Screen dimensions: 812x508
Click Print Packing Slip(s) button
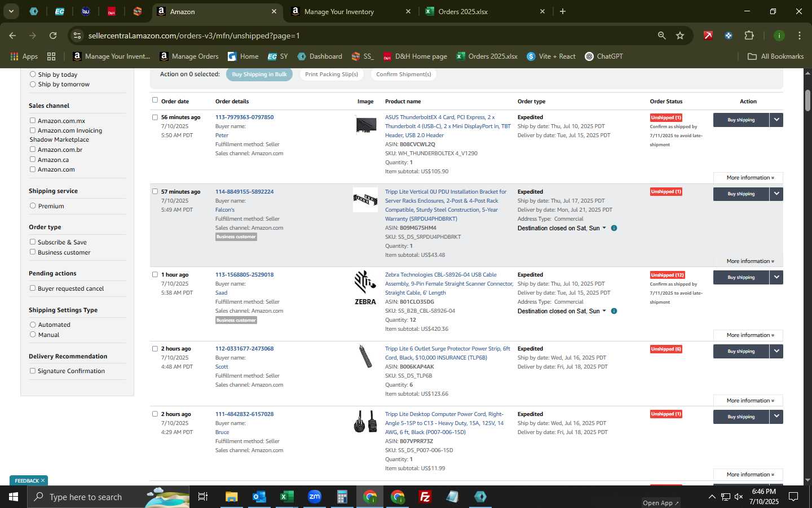332,75
